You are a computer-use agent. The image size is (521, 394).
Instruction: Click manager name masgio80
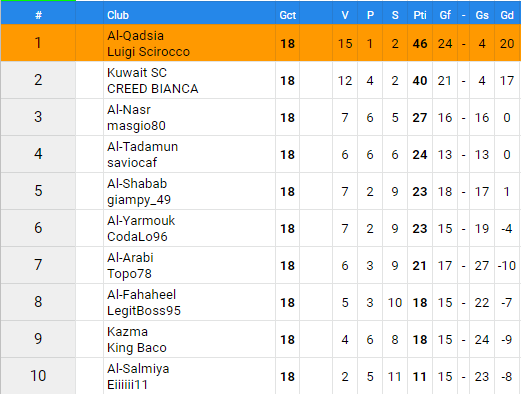(136, 126)
